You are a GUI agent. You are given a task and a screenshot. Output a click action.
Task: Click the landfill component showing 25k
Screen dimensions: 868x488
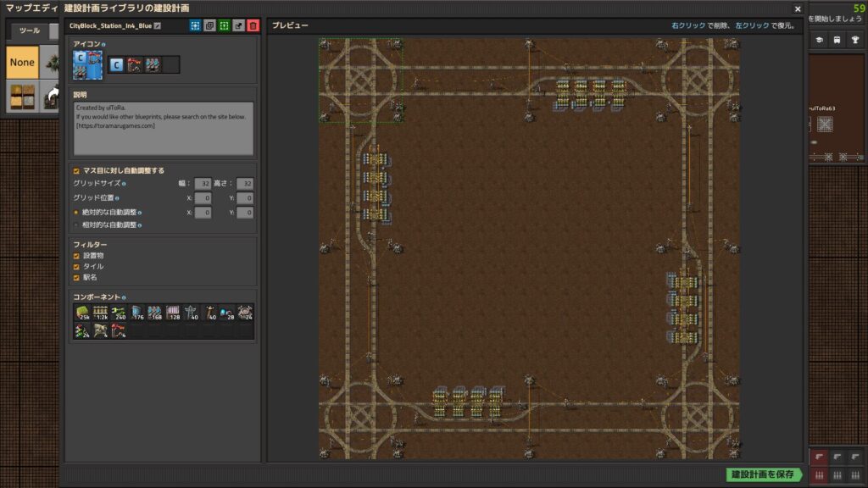click(82, 313)
